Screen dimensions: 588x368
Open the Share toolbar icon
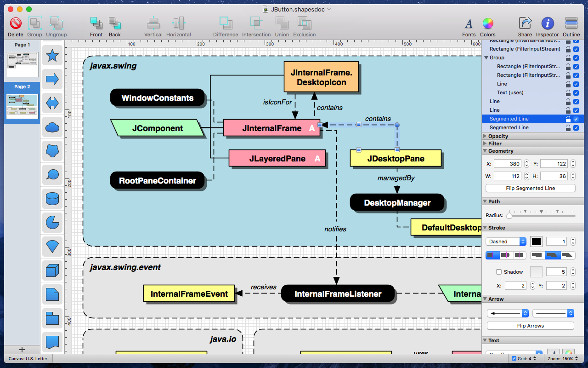[525, 23]
